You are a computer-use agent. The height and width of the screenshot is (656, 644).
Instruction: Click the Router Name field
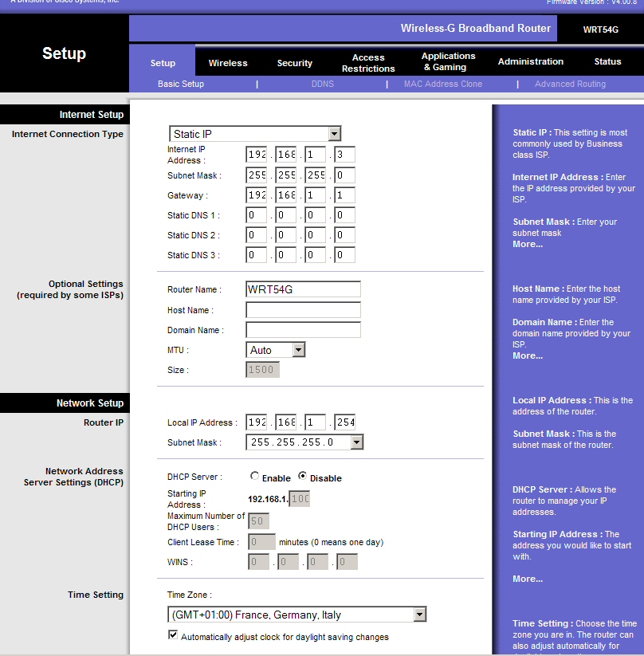pyautogui.click(x=304, y=289)
